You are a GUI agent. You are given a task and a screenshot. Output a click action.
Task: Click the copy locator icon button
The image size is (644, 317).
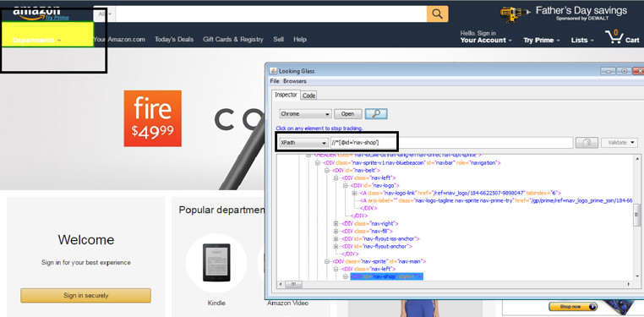pyautogui.click(x=587, y=143)
